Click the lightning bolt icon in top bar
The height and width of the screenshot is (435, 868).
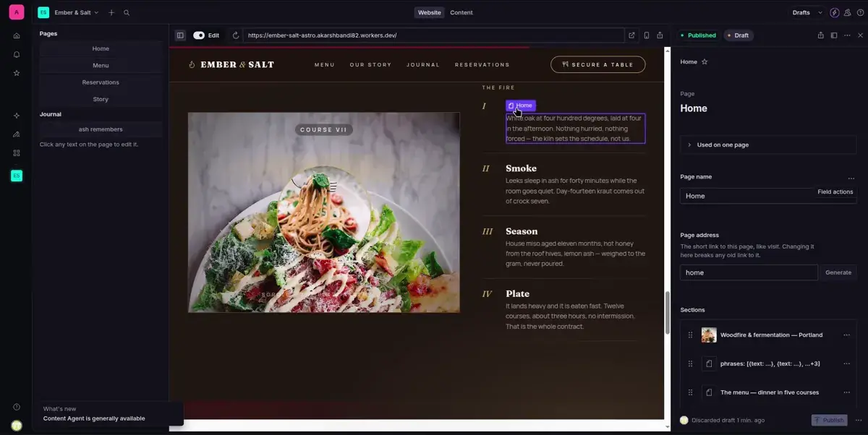click(x=835, y=13)
